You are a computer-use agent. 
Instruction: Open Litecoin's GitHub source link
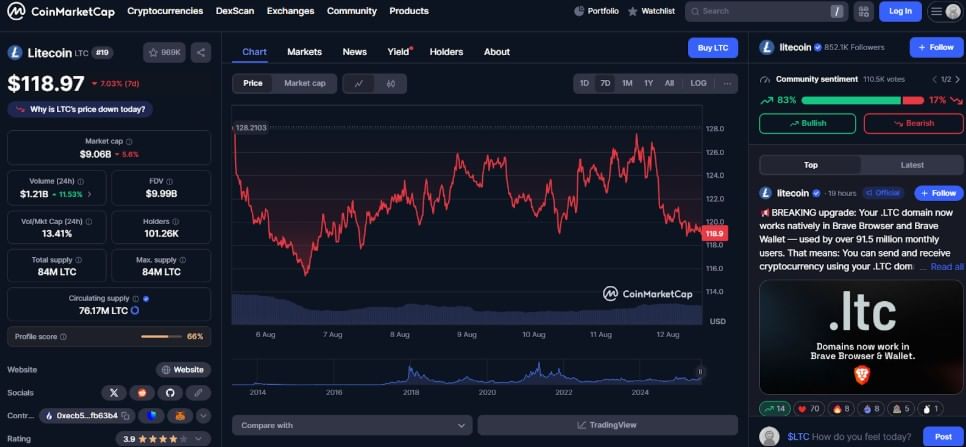point(170,392)
